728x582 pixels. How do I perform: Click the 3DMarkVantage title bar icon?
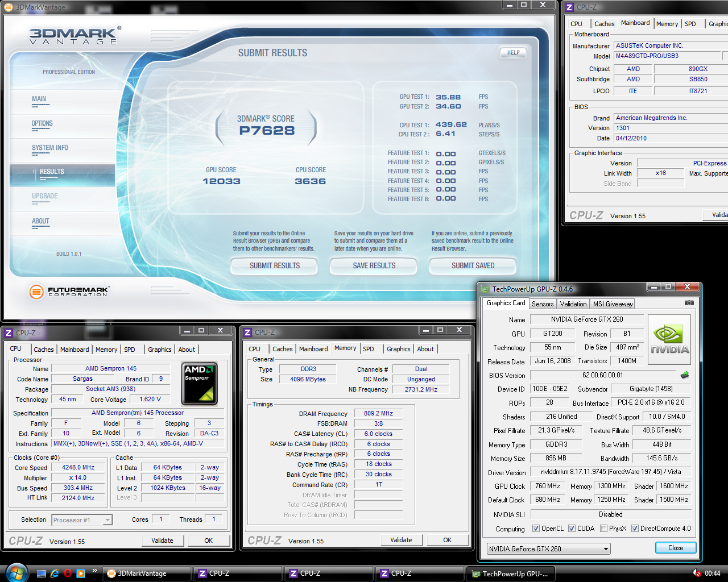click(9, 7)
